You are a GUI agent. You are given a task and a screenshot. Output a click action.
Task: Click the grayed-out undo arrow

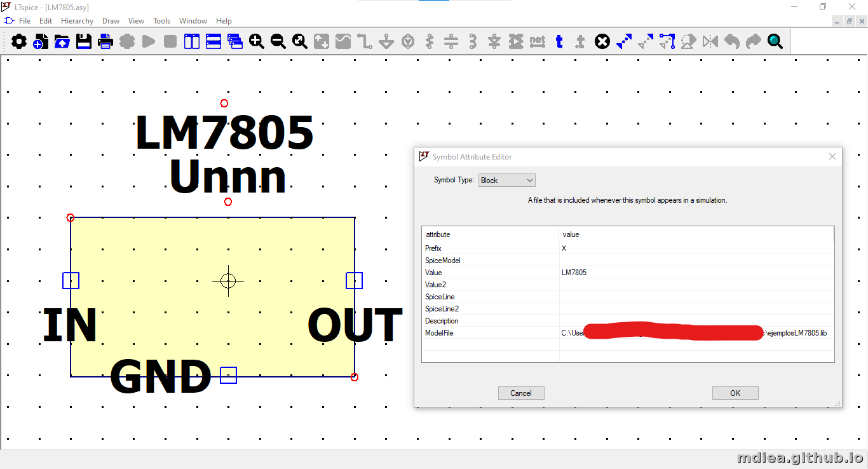click(732, 42)
